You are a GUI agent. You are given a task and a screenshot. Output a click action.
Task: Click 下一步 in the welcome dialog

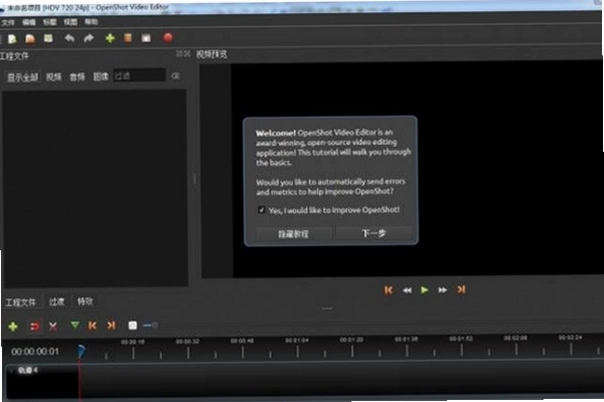tap(374, 233)
